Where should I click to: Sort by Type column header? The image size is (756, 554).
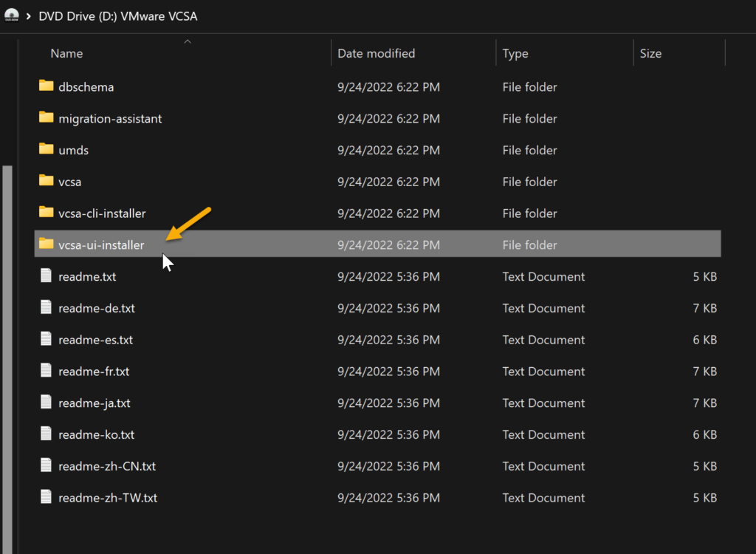pyautogui.click(x=515, y=54)
